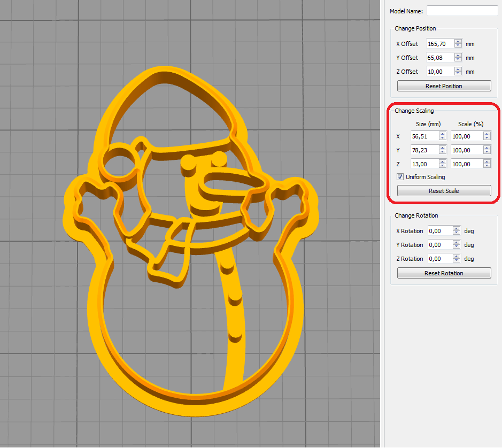Focus the Model Name text field

tap(462, 11)
